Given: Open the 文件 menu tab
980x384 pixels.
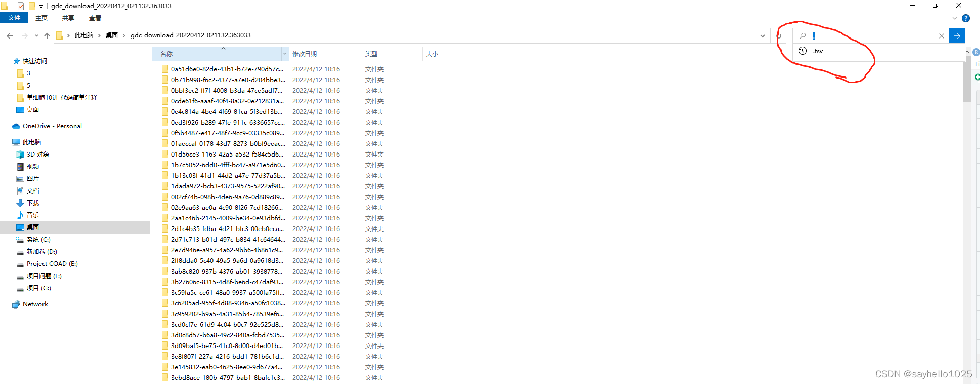Looking at the screenshot, I should pos(14,18).
